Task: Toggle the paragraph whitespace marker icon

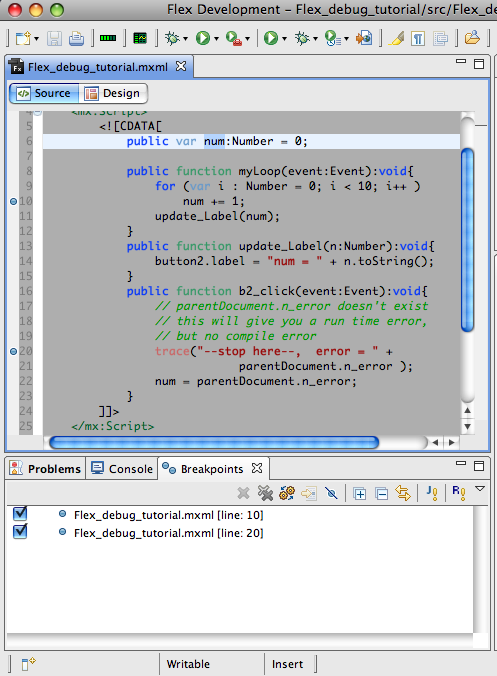Action: pyautogui.click(x=418, y=38)
